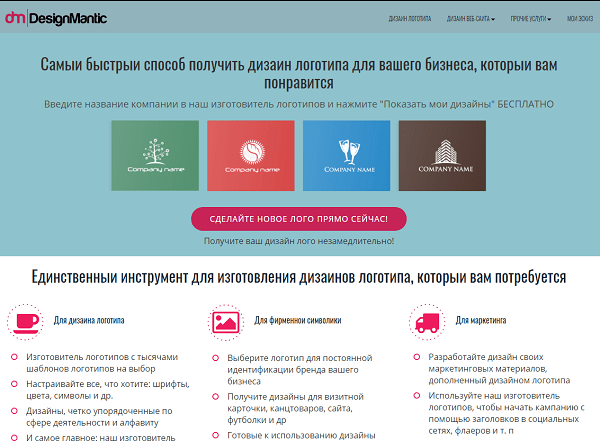Click bullet text 'Получите дизайны для визитной'

click(x=295, y=397)
